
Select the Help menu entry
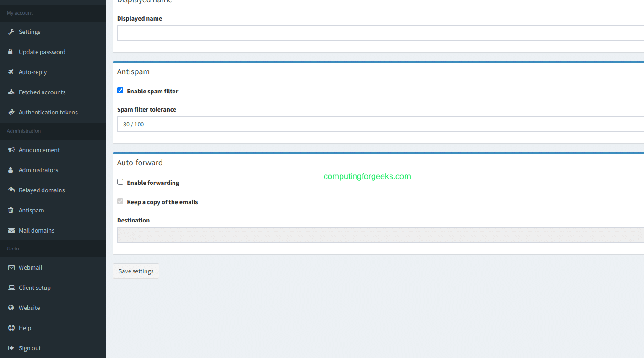[24, 328]
